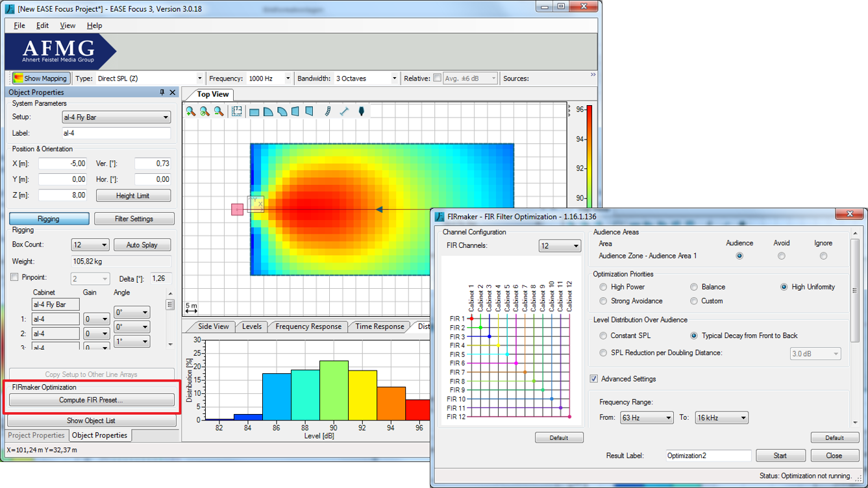Switch to the Frequency Response tab
Screen dimensions: 868x488
pyautogui.click(x=308, y=326)
